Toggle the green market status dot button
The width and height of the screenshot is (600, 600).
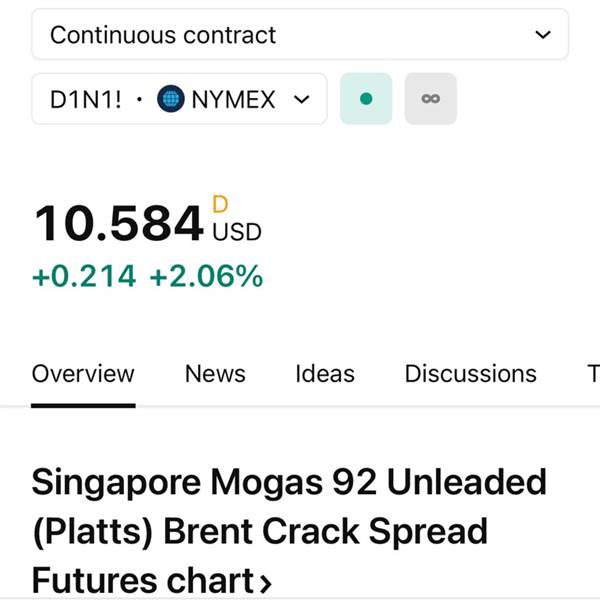[x=366, y=99]
